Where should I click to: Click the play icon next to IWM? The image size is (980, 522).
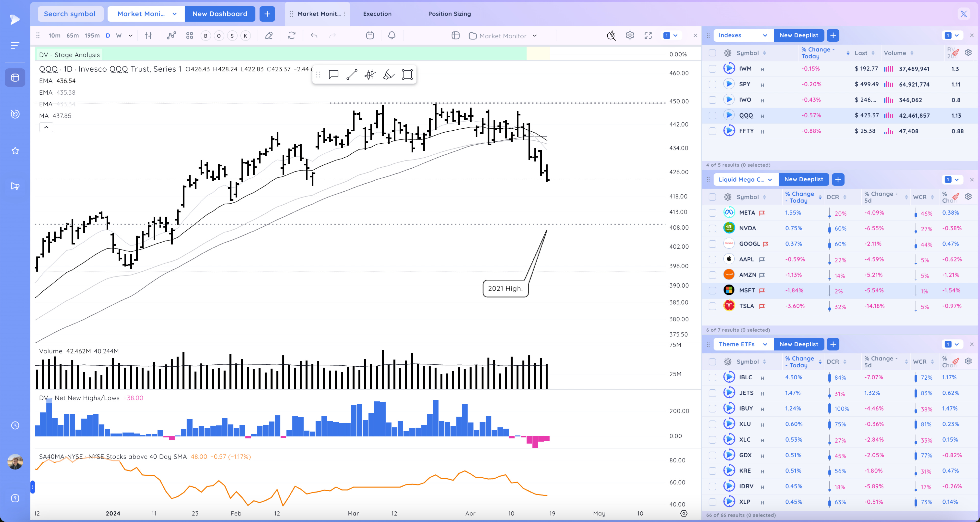(x=729, y=68)
